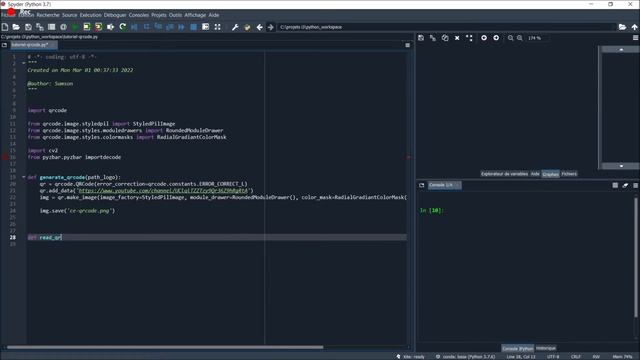Switch to the Fichiers tab
This screenshot has height=360, width=640.
pyautogui.click(x=569, y=174)
